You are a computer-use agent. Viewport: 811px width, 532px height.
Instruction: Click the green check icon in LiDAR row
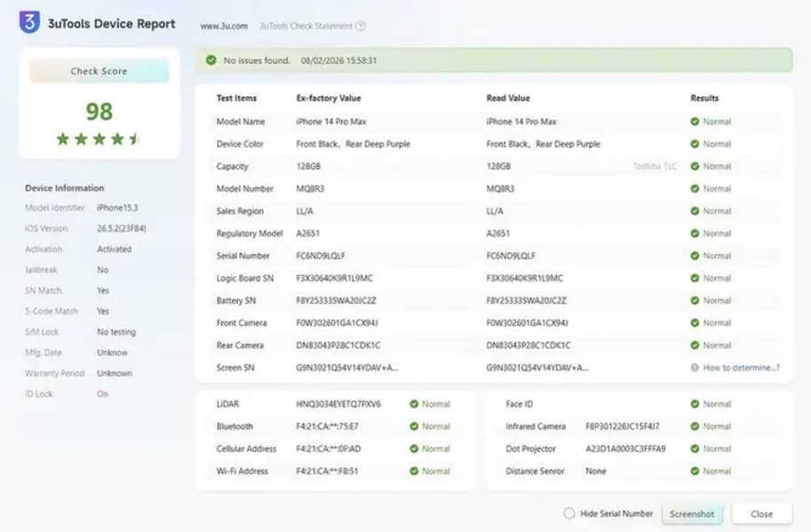[414, 404]
